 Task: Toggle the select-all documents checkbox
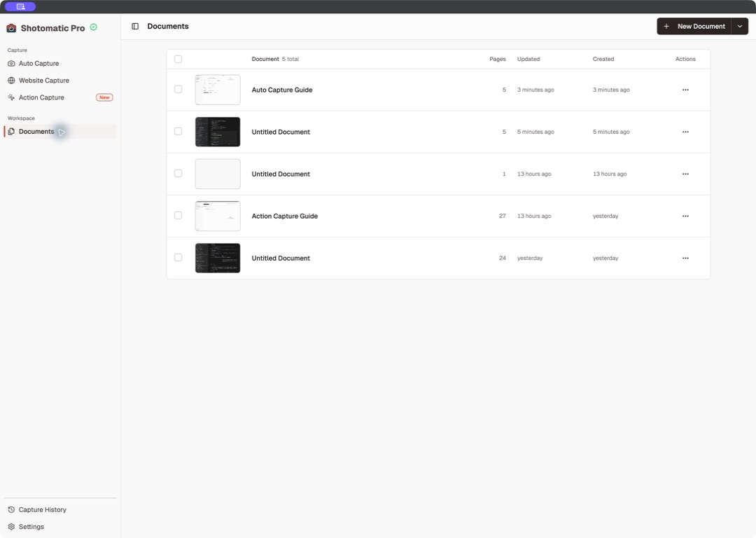(178, 59)
